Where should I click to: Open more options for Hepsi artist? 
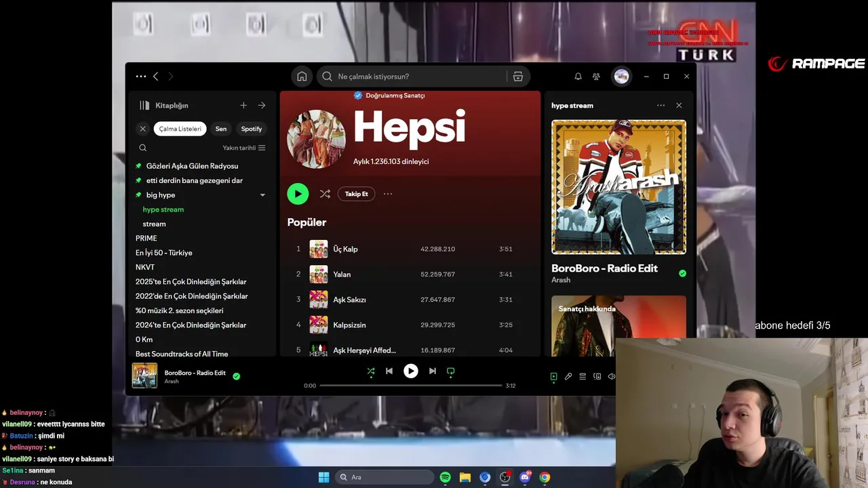pos(388,194)
